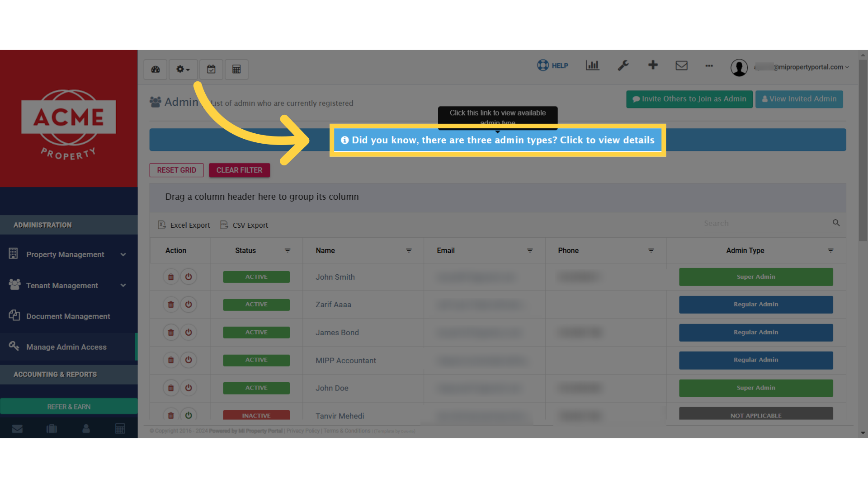Open the calendar check icon
This screenshot has width=868, height=488.
tap(211, 70)
